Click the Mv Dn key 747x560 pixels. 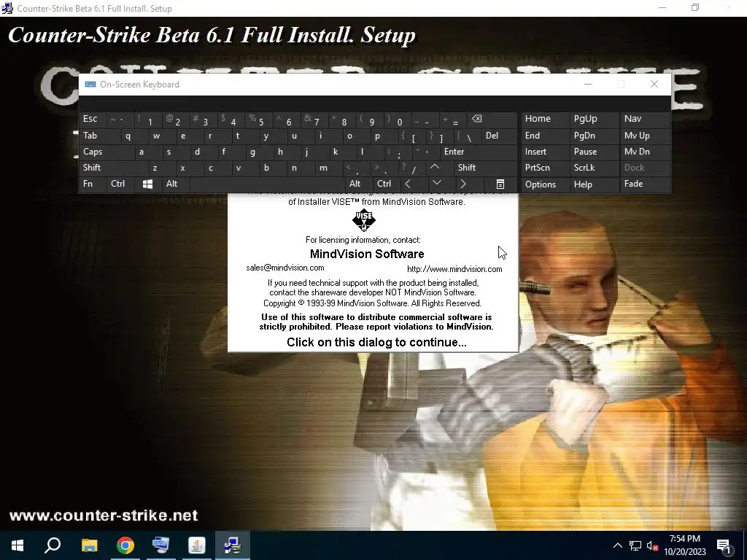point(645,152)
